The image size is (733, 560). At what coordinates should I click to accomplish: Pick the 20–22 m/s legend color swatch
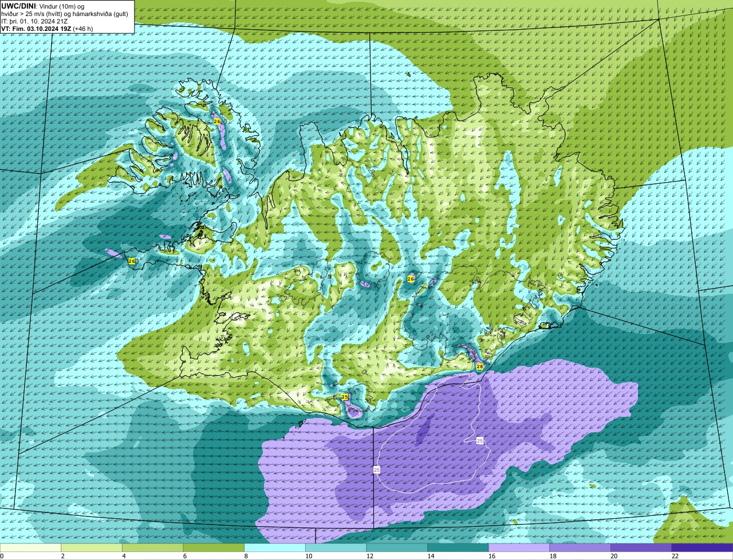641,548
